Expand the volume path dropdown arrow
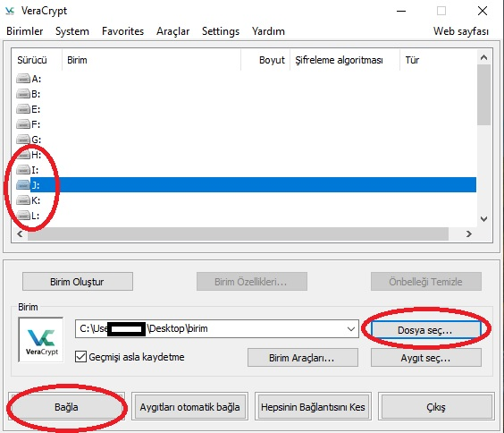Viewport: 504px width, 433px height. [x=351, y=328]
